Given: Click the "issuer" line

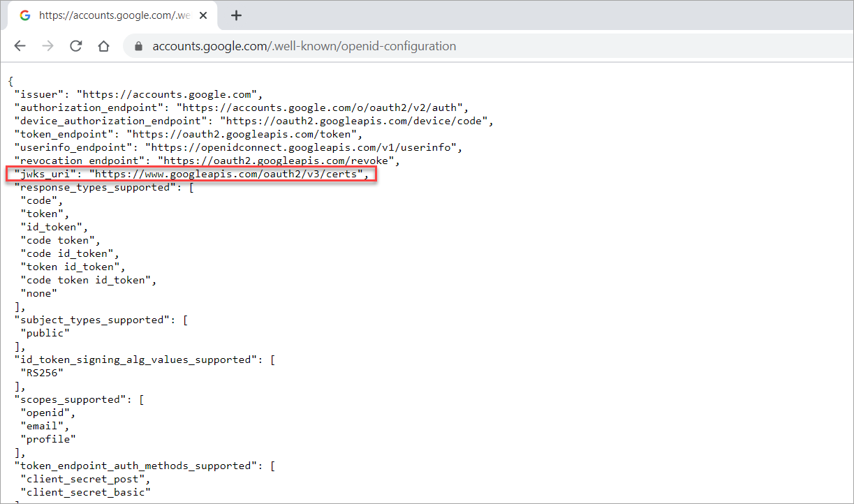Looking at the screenshot, I should [x=138, y=94].
